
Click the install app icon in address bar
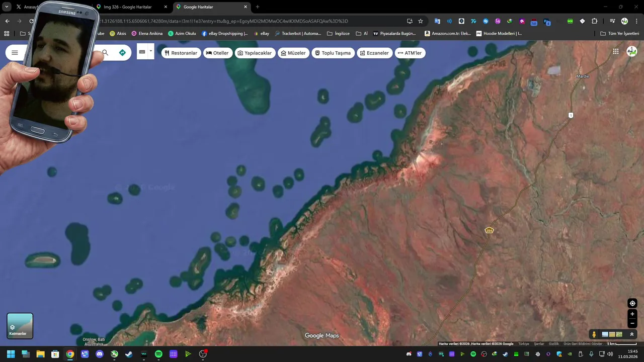coord(410,21)
